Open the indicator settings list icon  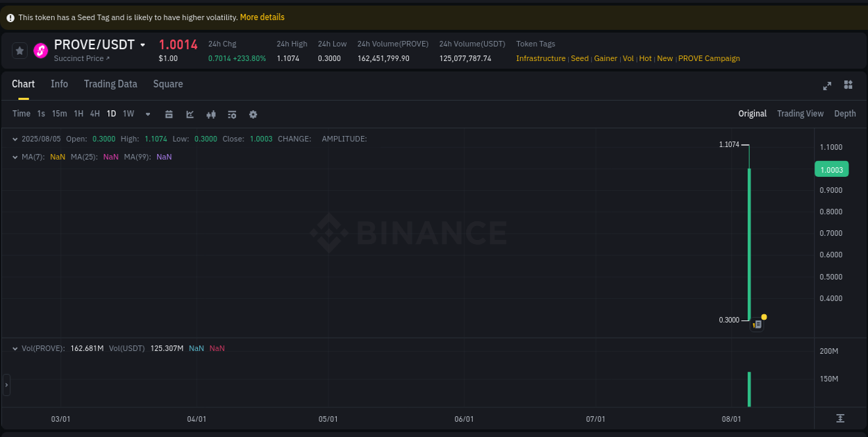(x=232, y=114)
